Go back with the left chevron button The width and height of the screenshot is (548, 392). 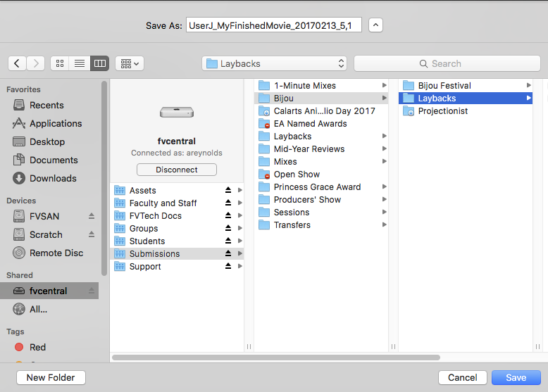pos(17,63)
